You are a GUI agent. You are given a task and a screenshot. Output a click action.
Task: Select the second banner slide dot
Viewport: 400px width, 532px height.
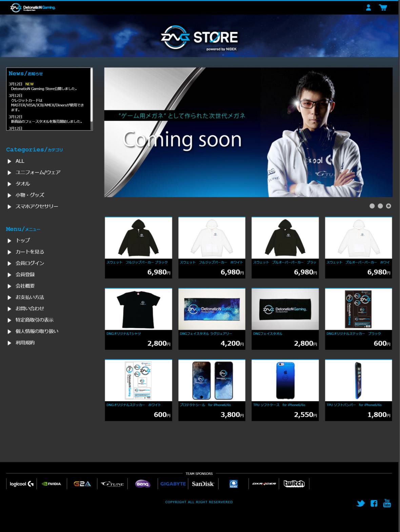tap(380, 206)
